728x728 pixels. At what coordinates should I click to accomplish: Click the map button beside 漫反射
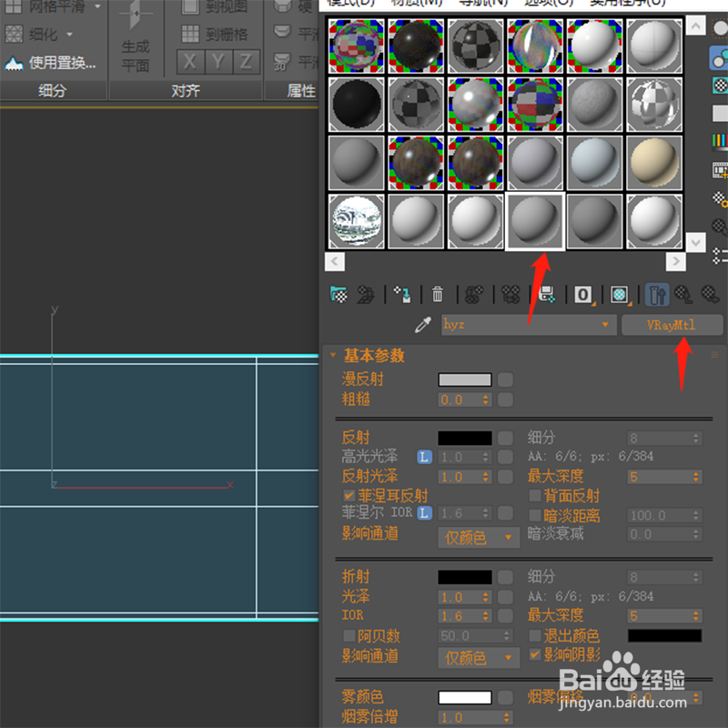click(x=506, y=379)
